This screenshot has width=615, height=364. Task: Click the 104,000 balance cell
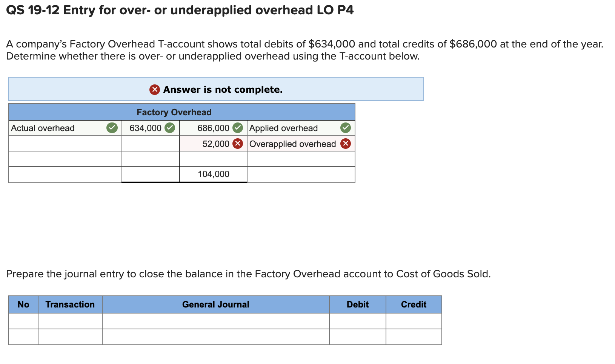pyautogui.click(x=213, y=174)
